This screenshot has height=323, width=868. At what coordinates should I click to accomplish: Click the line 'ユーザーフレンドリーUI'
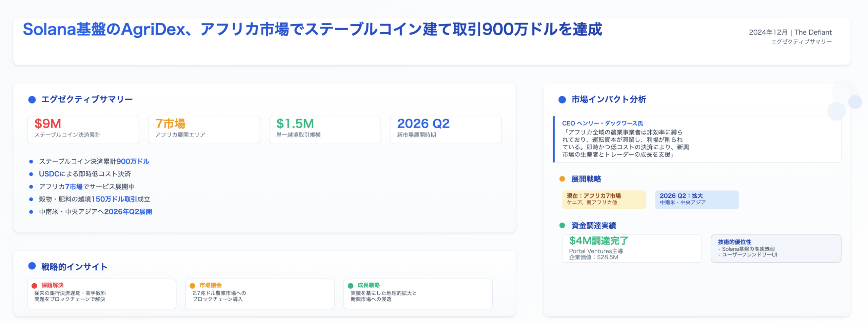coord(747,255)
